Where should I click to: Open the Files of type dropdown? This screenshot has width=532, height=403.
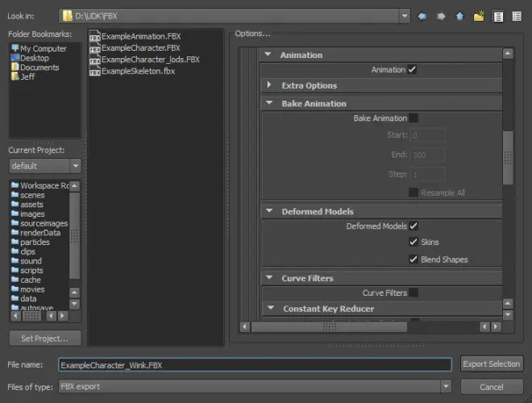[x=446, y=386]
